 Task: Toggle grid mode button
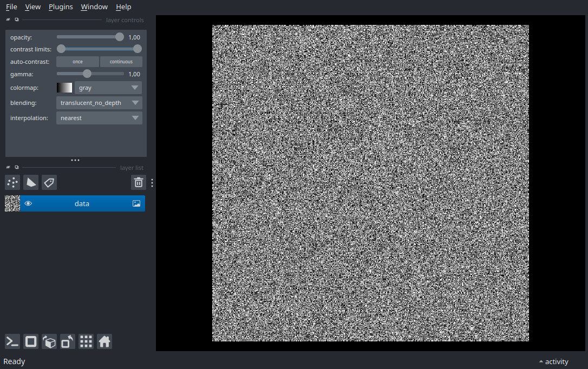pyautogui.click(x=86, y=341)
